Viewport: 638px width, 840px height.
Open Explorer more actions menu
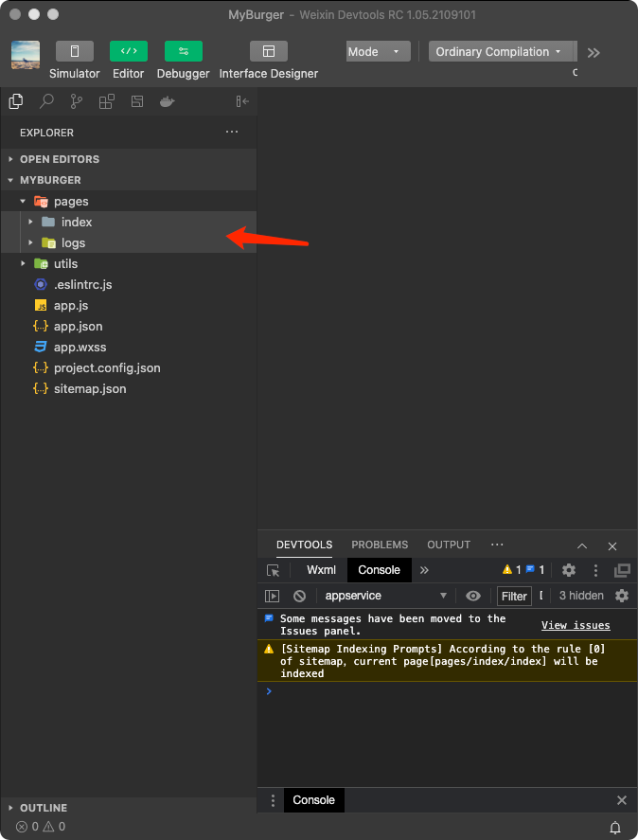232,132
